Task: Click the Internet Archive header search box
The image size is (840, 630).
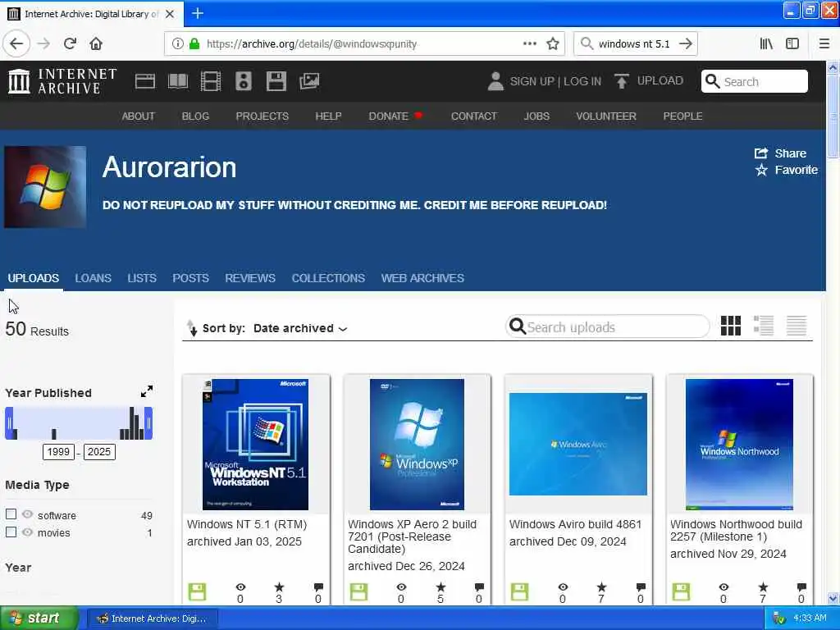Action: click(x=755, y=81)
